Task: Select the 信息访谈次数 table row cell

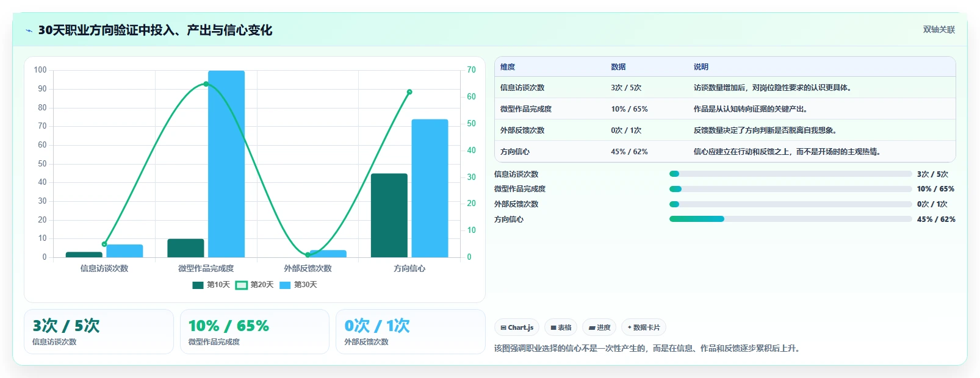Action: click(522, 88)
